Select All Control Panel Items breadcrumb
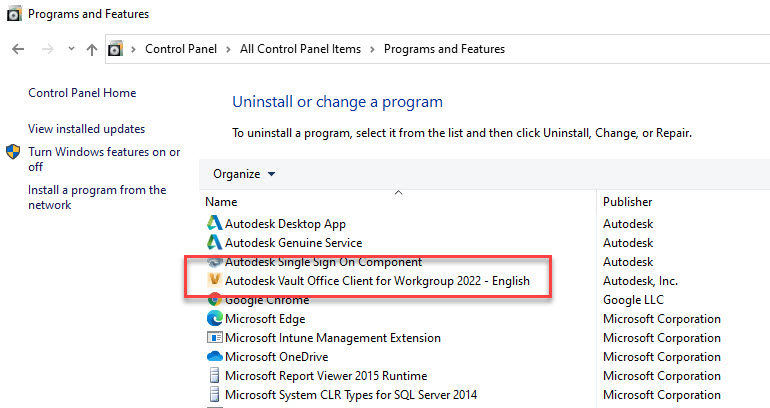 tap(300, 49)
